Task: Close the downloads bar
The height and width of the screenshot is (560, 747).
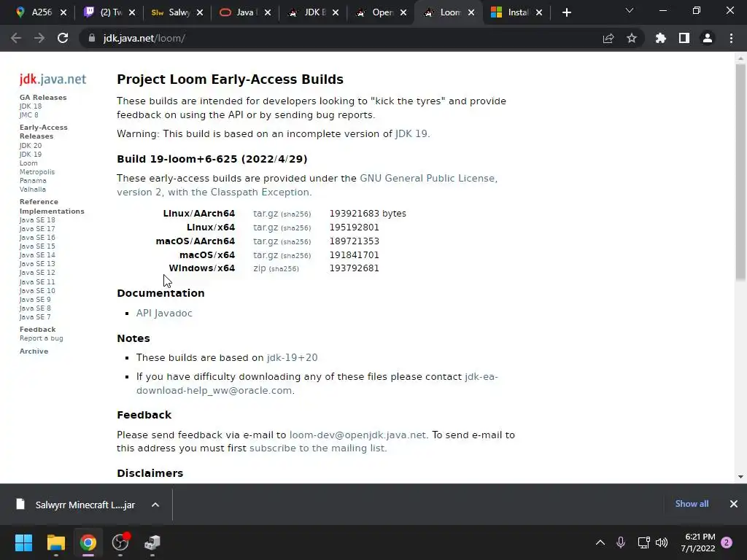Action: [x=734, y=504]
